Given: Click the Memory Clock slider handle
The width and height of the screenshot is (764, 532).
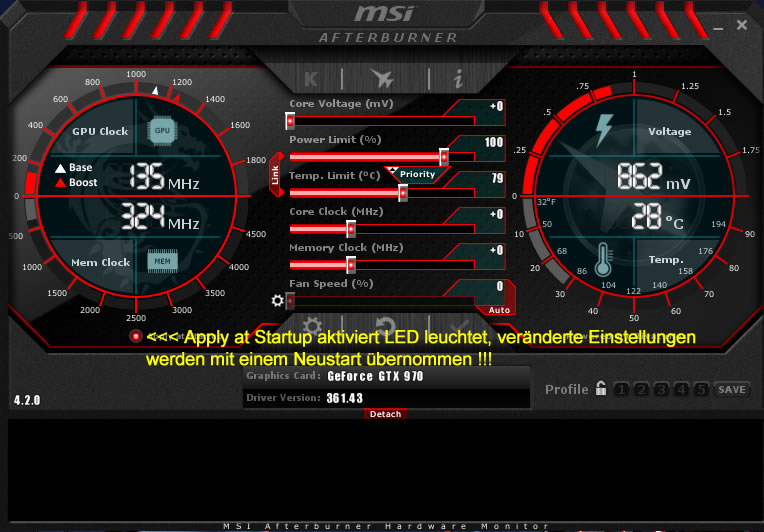Looking at the screenshot, I should [x=351, y=265].
